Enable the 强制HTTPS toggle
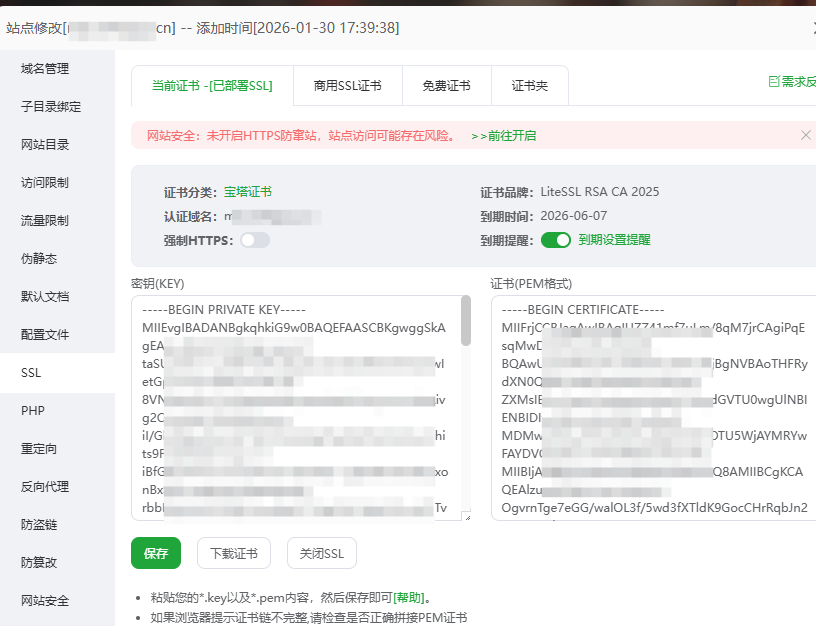The image size is (816, 626). (255, 239)
